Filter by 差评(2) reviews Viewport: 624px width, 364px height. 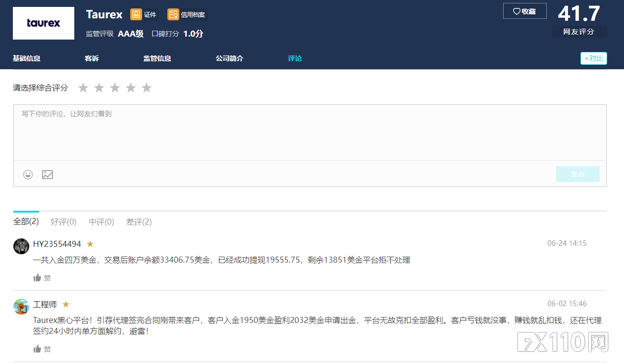(139, 222)
